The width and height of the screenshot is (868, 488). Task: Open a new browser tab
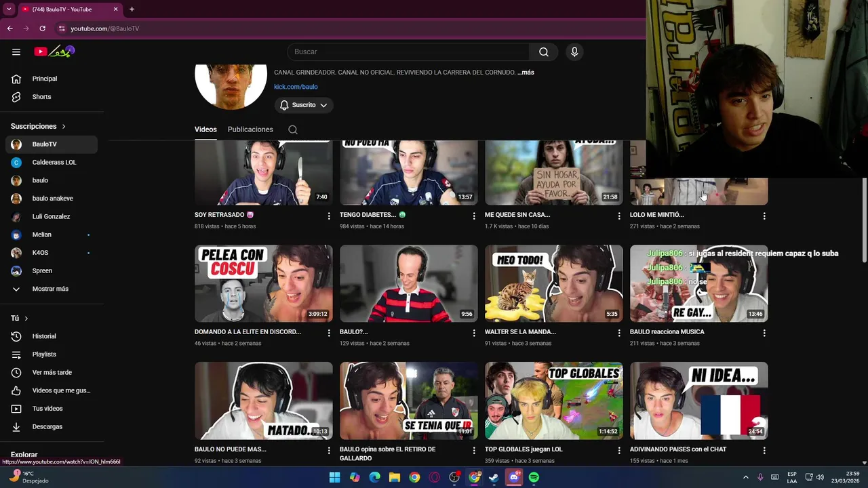[132, 9]
